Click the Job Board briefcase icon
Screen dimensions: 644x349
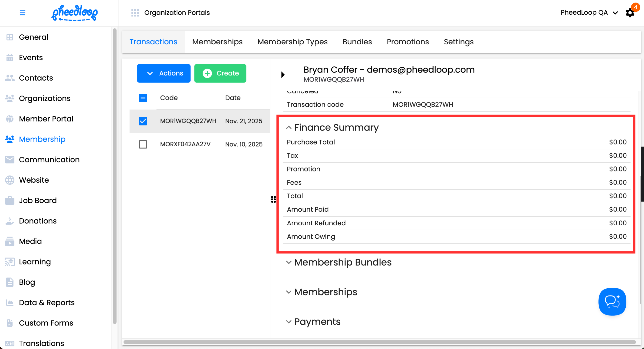tap(10, 201)
